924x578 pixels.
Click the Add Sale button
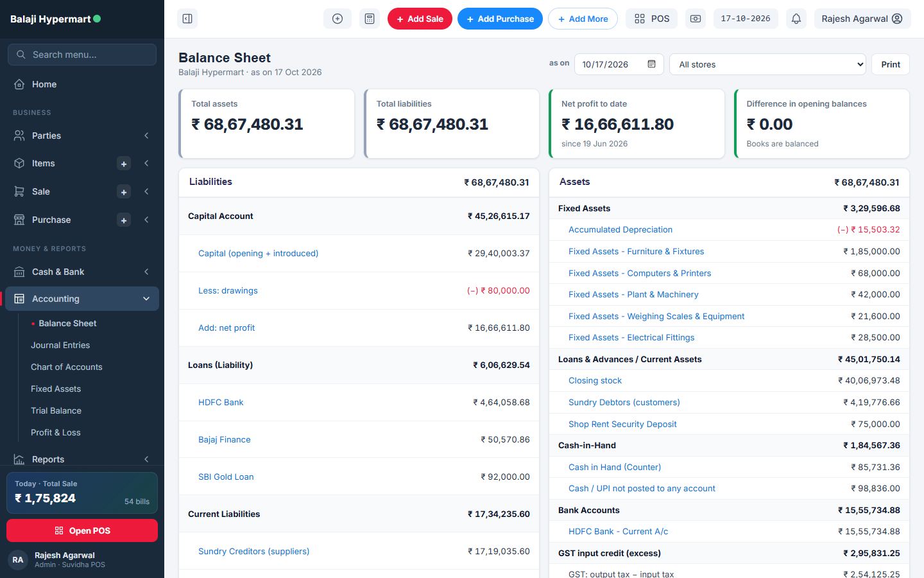click(x=420, y=19)
